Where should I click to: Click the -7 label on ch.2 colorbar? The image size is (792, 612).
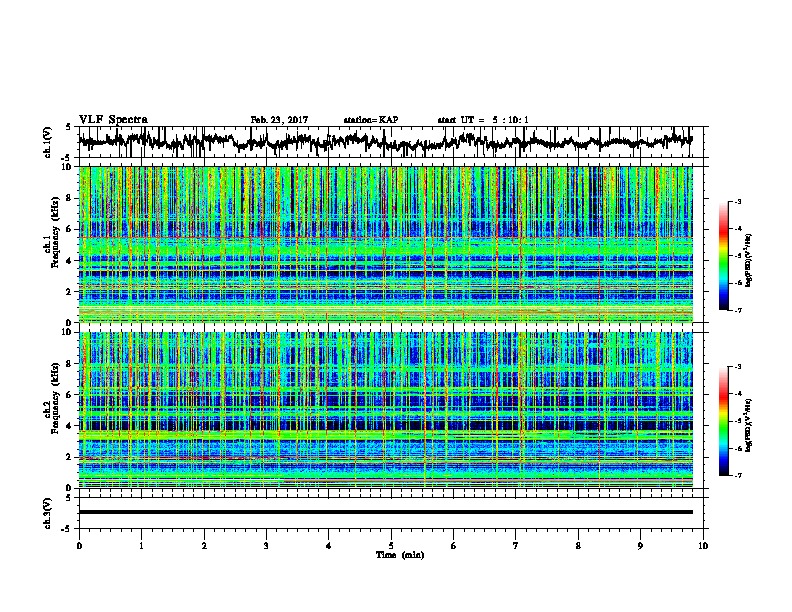(x=737, y=475)
